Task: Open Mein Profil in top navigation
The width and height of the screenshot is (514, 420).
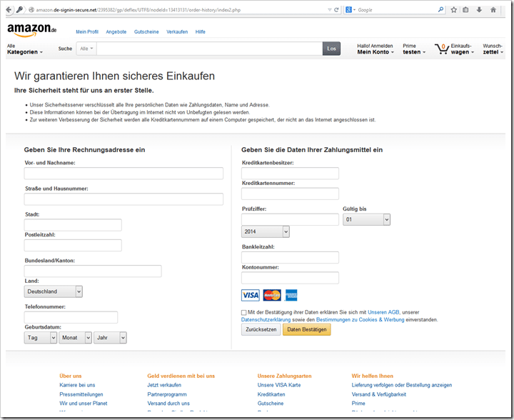Action: coord(87,32)
